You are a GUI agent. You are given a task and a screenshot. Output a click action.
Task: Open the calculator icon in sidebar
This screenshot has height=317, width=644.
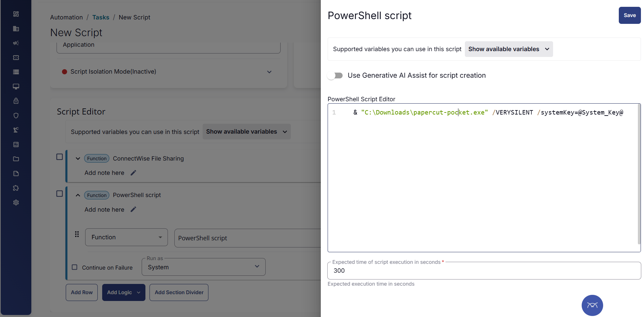point(16,145)
